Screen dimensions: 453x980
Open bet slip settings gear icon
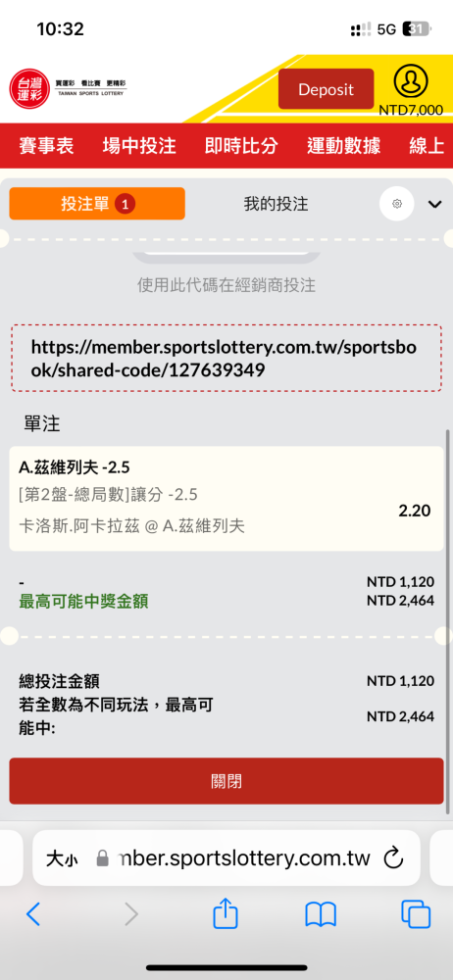tap(397, 203)
